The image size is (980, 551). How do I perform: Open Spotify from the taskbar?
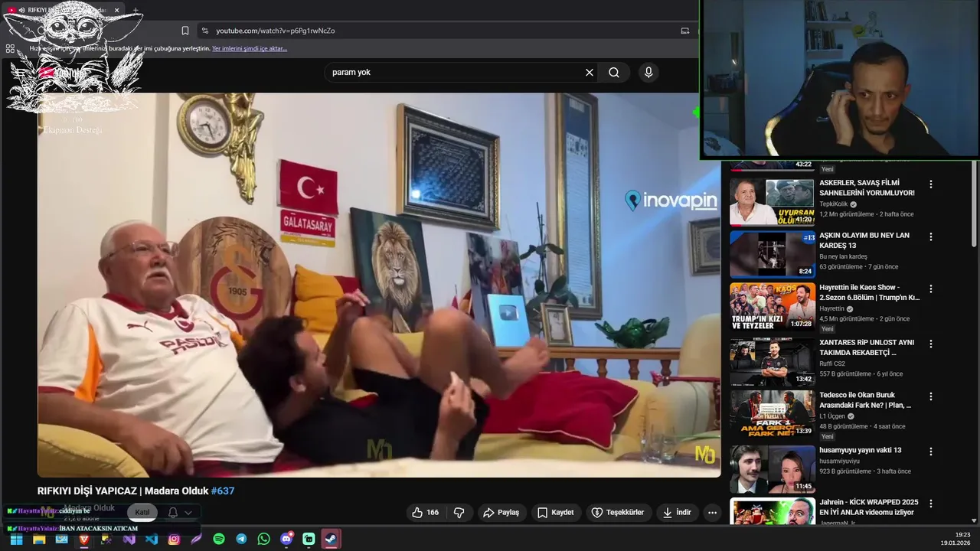tap(219, 539)
